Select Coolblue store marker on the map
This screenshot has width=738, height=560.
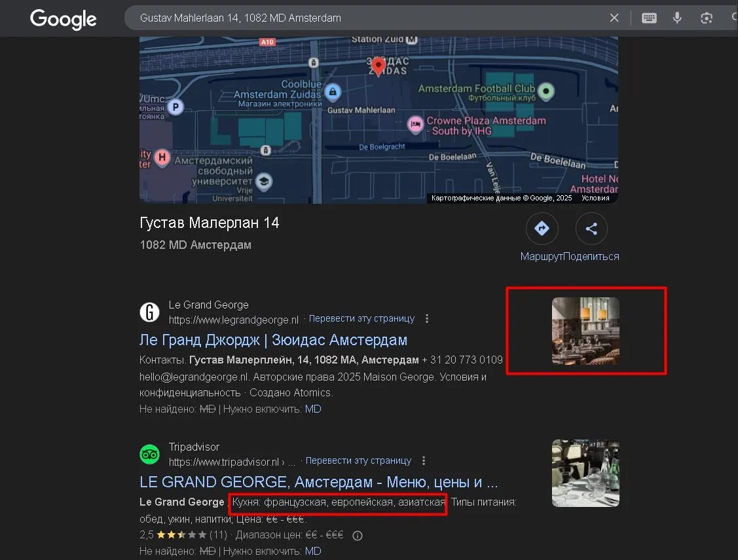(x=333, y=90)
